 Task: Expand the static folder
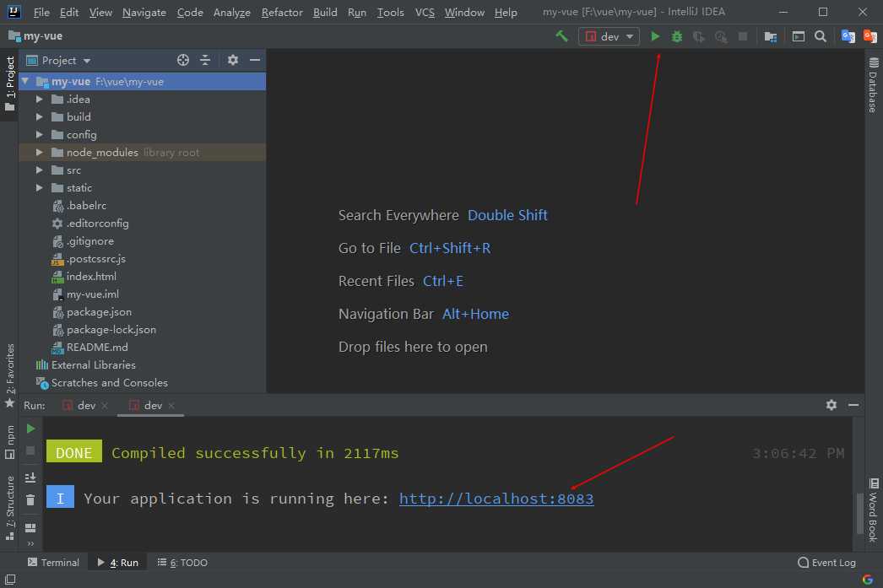tap(39, 188)
